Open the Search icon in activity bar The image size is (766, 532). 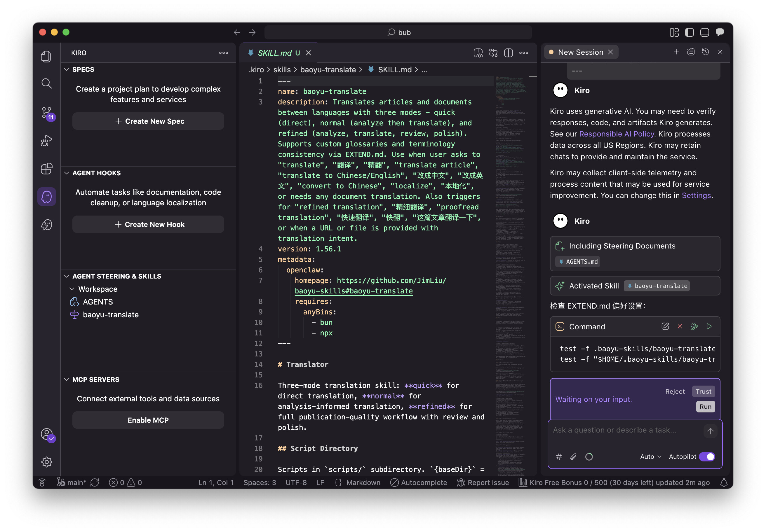coord(46,83)
